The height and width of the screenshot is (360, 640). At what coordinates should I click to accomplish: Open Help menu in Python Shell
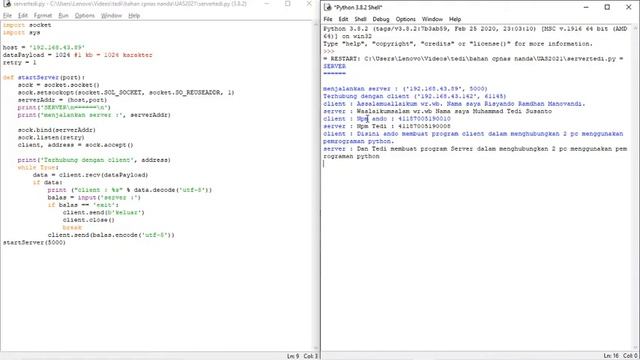(x=455, y=19)
